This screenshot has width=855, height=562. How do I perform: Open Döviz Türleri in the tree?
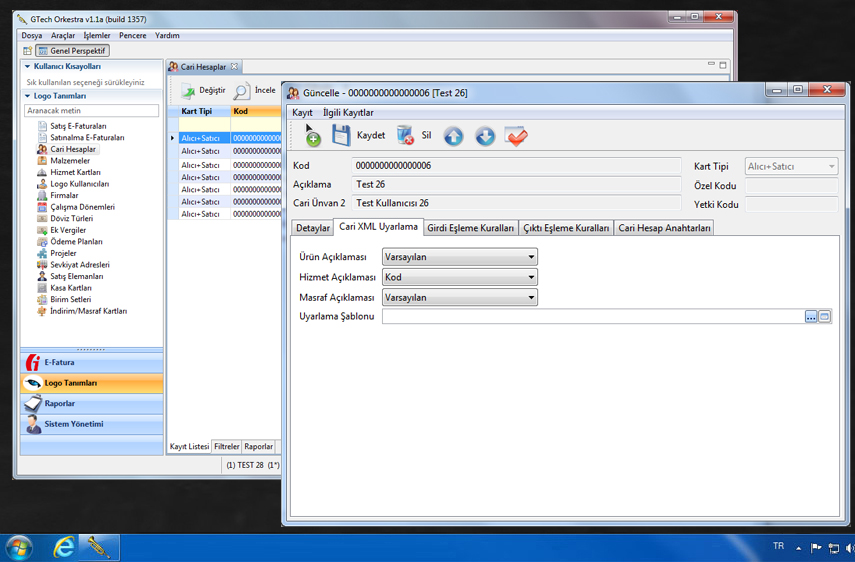coord(71,219)
